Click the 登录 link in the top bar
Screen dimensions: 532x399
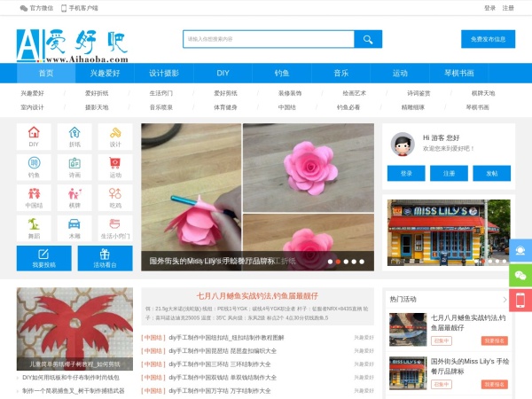click(489, 8)
